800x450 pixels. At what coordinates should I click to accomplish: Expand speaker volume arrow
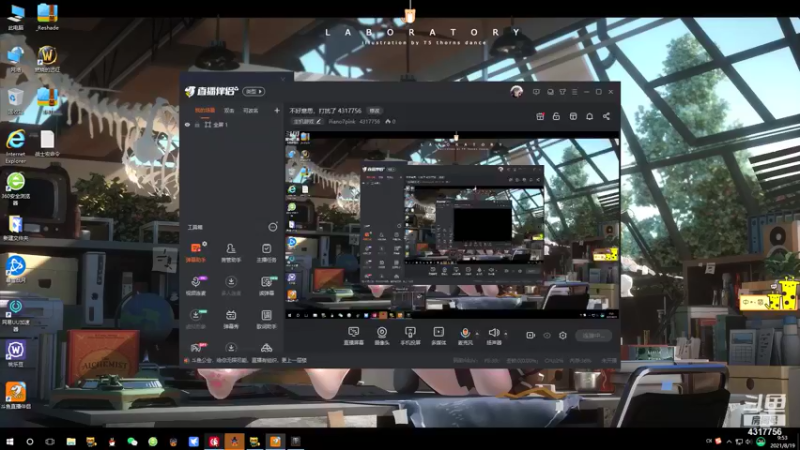point(506,334)
